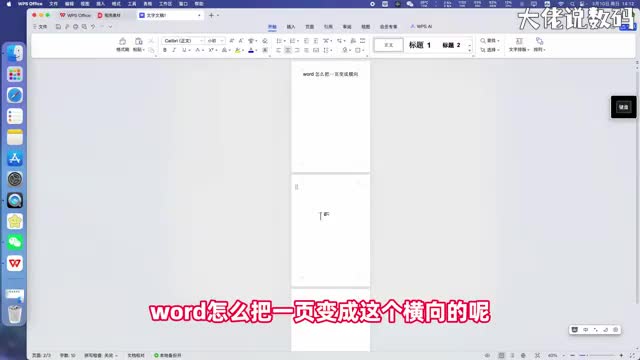Screen dimensions: 640x360
Task: Switch to the Insert ribbon tab
Action: pos(291,27)
